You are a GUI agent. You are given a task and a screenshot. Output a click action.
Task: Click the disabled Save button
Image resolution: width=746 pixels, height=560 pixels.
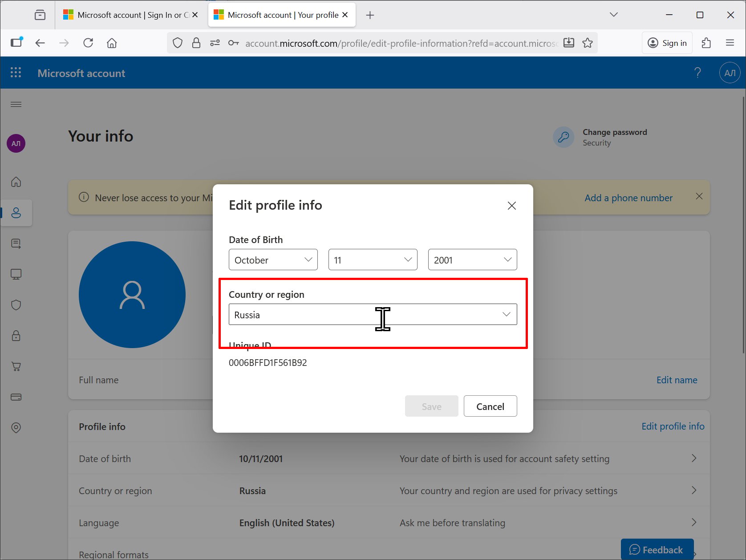[x=431, y=406]
